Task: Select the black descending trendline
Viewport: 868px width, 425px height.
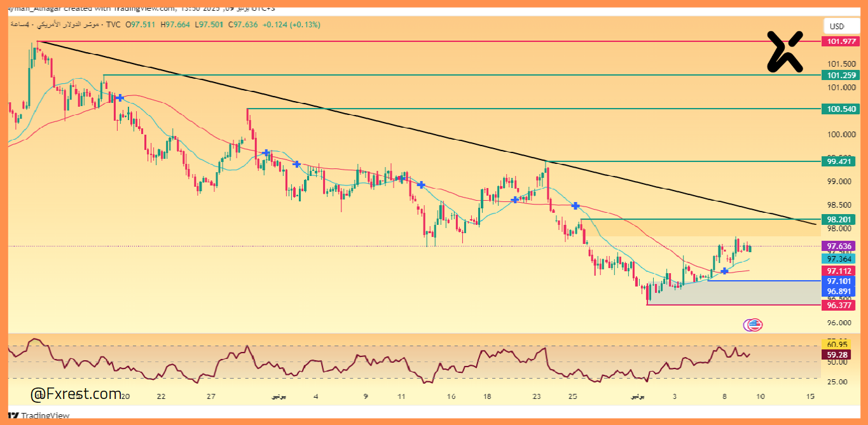Action: [x=426, y=133]
